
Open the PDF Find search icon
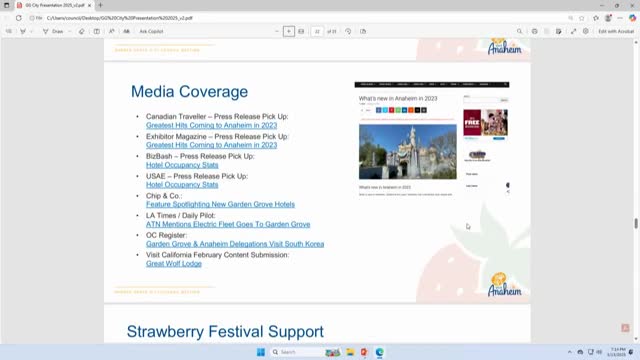[520, 31]
